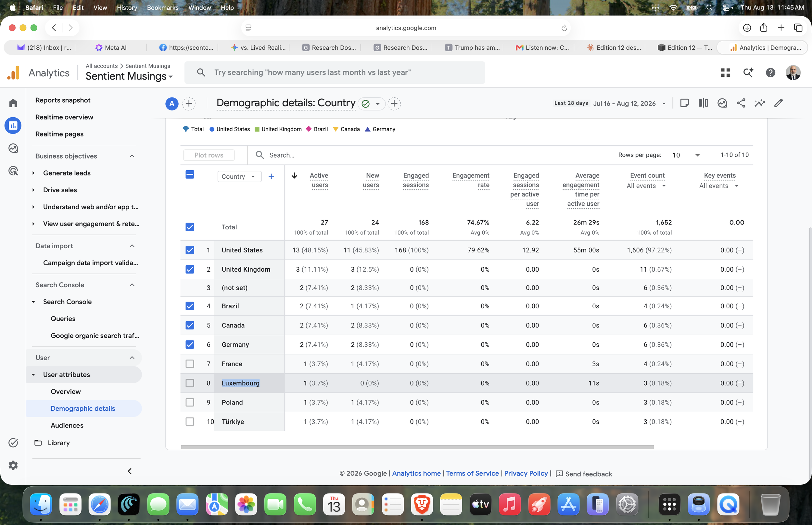The image size is (812, 525).
Task: Toggle the header select-all checkbox
Action: (x=190, y=174)
